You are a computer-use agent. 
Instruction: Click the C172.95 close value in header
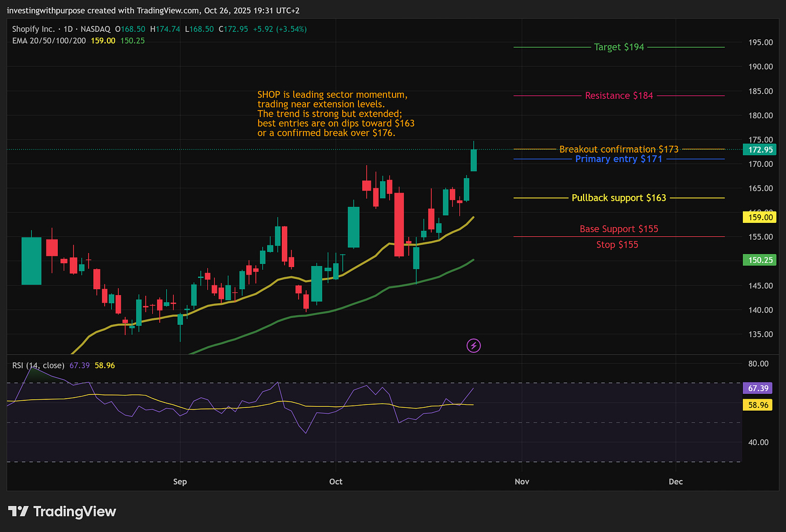coord(233,29)
